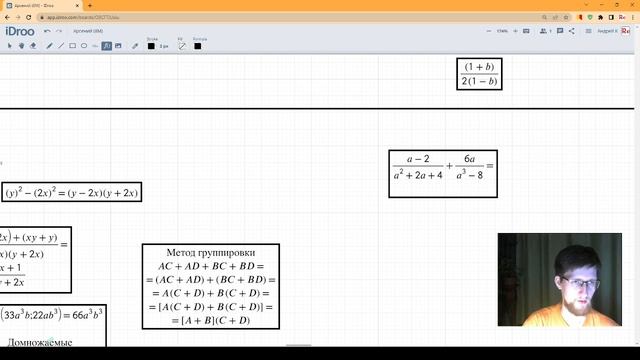The image size is (640, 360).
Task: Open the browser three-dot menu
Action: click(633, 17)
